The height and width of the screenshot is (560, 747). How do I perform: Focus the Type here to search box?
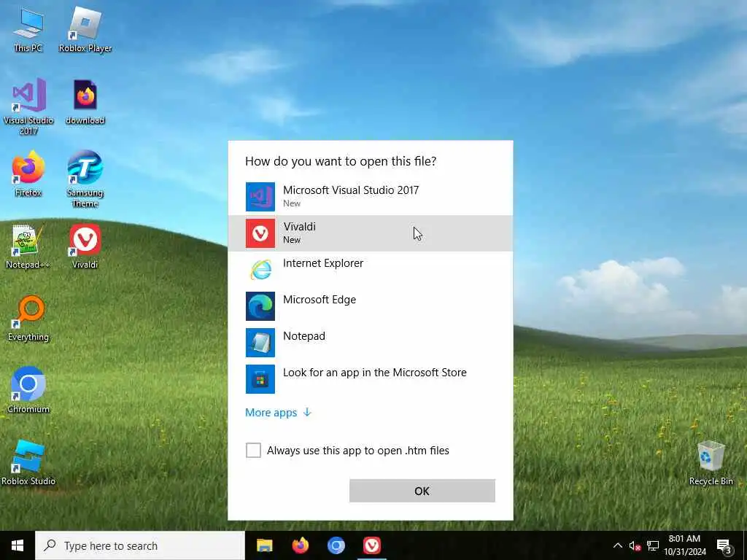pos(140,545)
